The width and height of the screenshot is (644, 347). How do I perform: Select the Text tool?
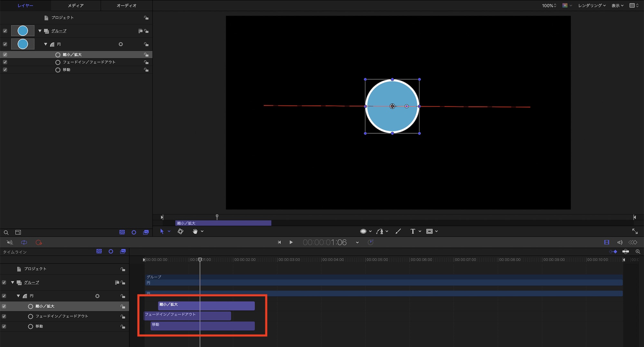[x=412, y=231]
